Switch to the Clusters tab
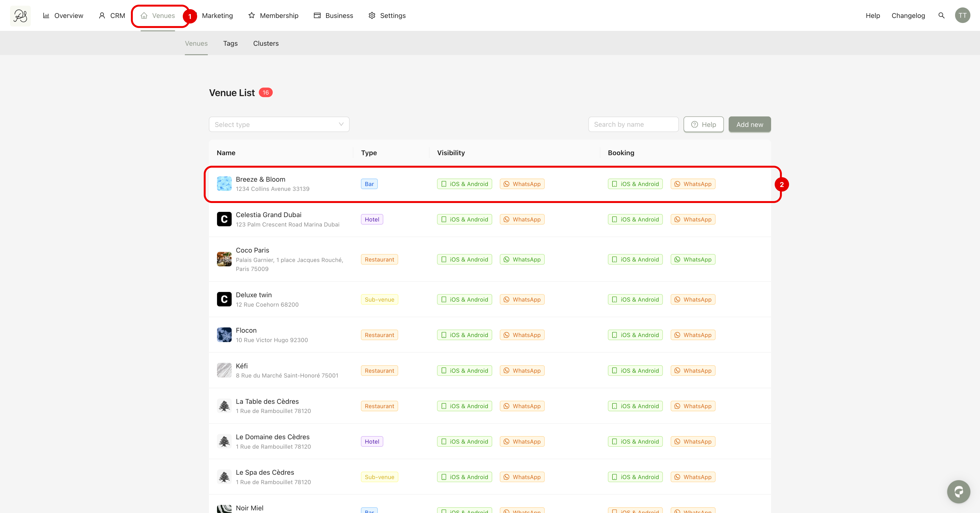 point(266,43)
